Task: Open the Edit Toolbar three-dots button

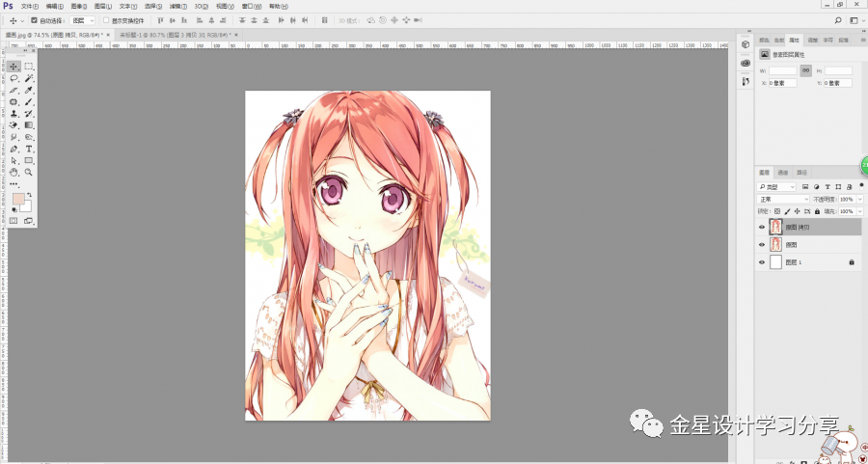Action: pyautogui.click(x=14, y=184)
